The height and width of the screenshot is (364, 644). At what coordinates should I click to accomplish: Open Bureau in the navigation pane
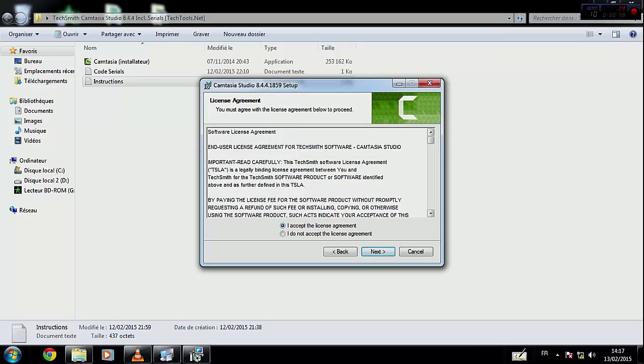(x=33, y=61)
